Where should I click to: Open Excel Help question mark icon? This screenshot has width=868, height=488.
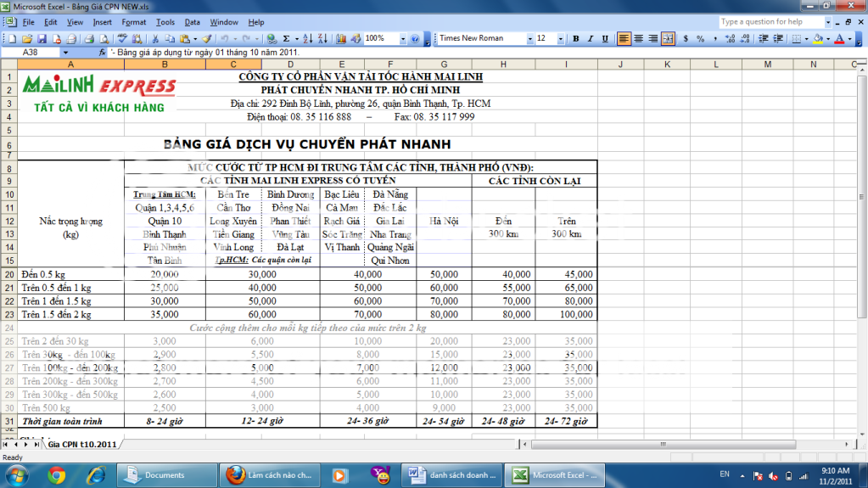click(x=415, y=39)
